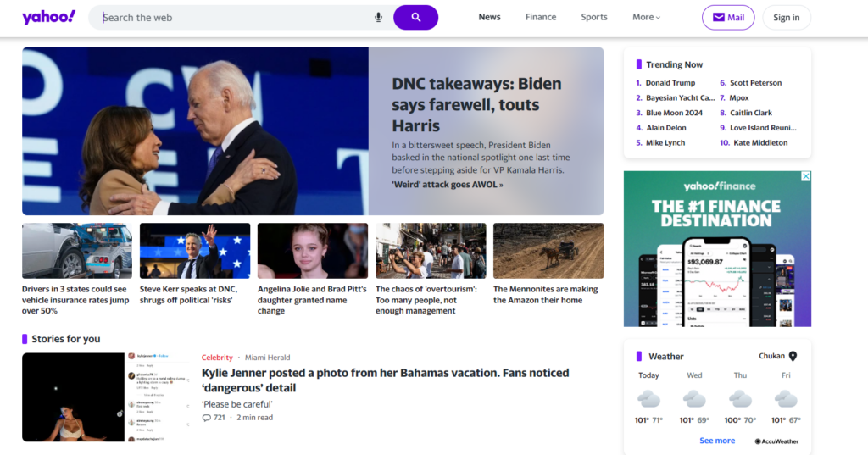This screenshot has width=868, height=455.
Task: Click Today's 101° 71° temperature
Action: click(x=648, y=420)
